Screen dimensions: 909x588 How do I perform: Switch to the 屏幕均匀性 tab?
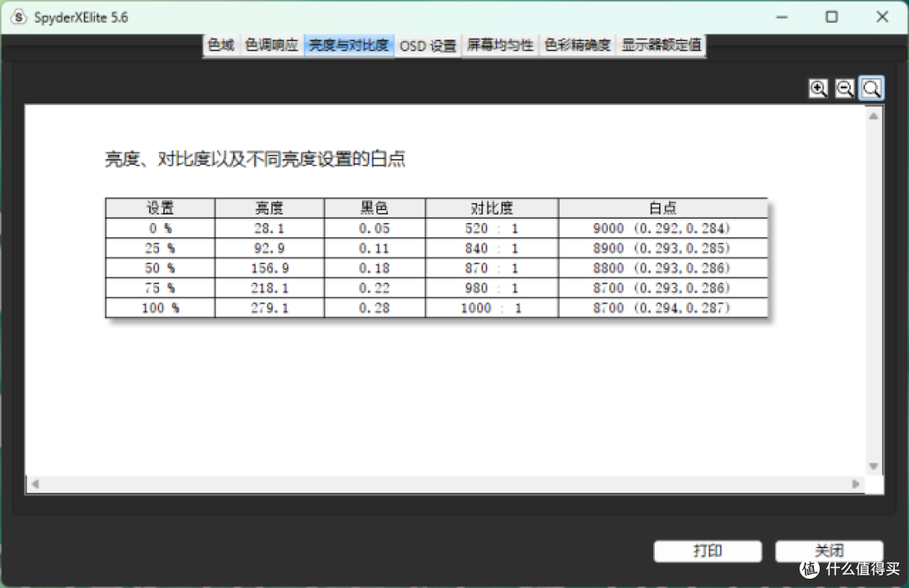tap(500, 45)
